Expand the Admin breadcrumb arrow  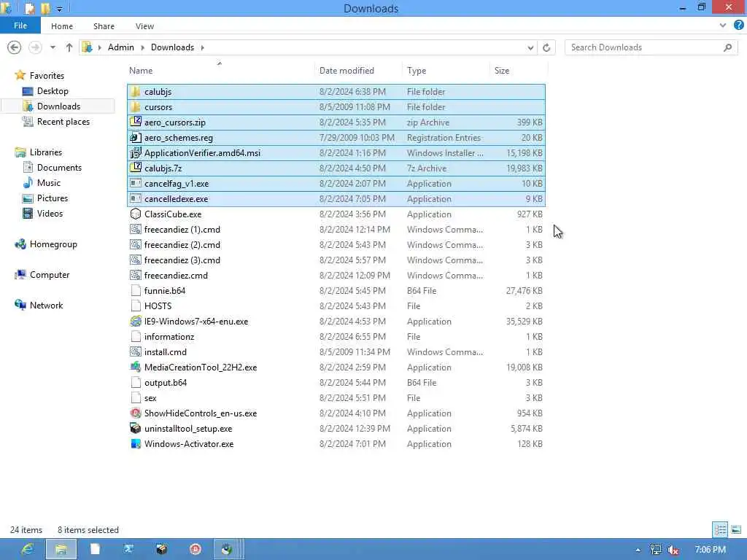pos(142,47)
